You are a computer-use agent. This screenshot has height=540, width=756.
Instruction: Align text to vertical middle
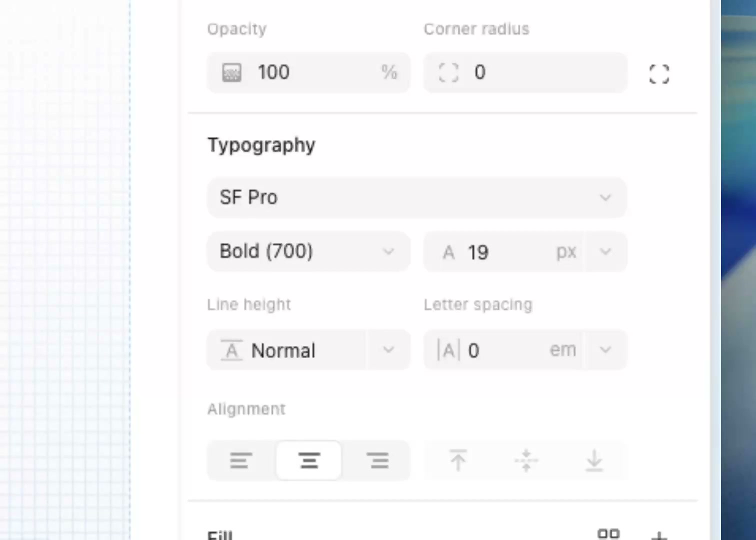pyautogui.click(x=525, y=460)
